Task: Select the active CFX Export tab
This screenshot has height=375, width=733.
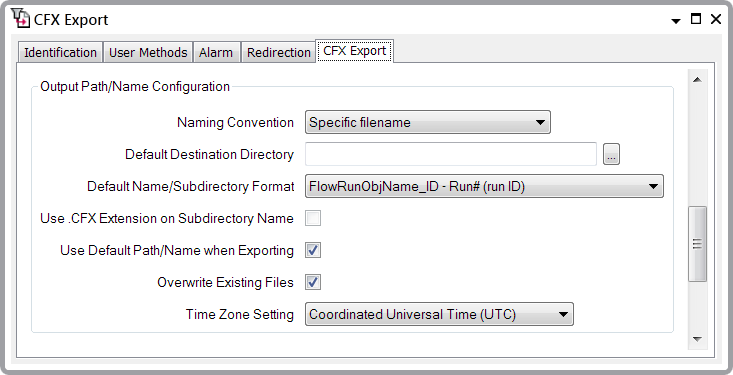Action: (355, 51)
